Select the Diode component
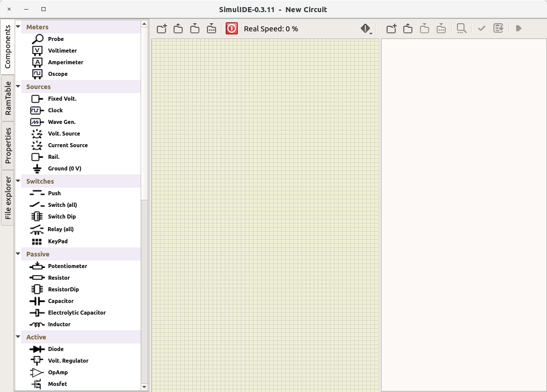The image size is (547, 392). point(56,349)
